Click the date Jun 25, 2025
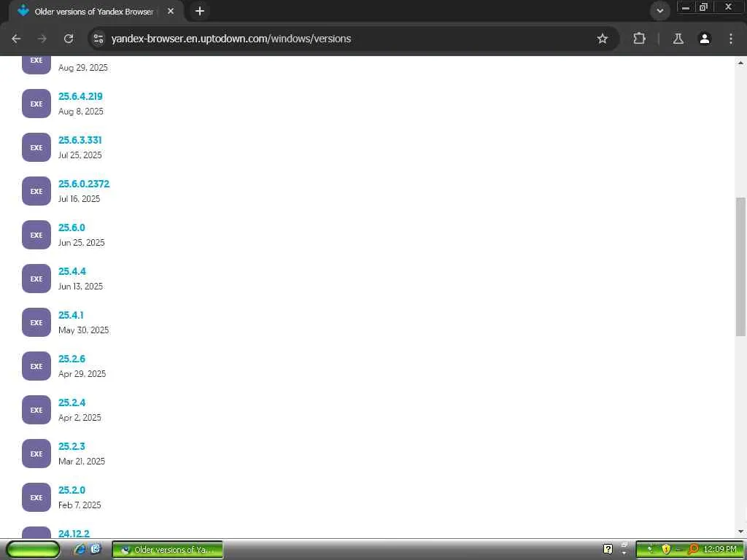The width and height of the screenshot is (747, 560). pos(82,243)
